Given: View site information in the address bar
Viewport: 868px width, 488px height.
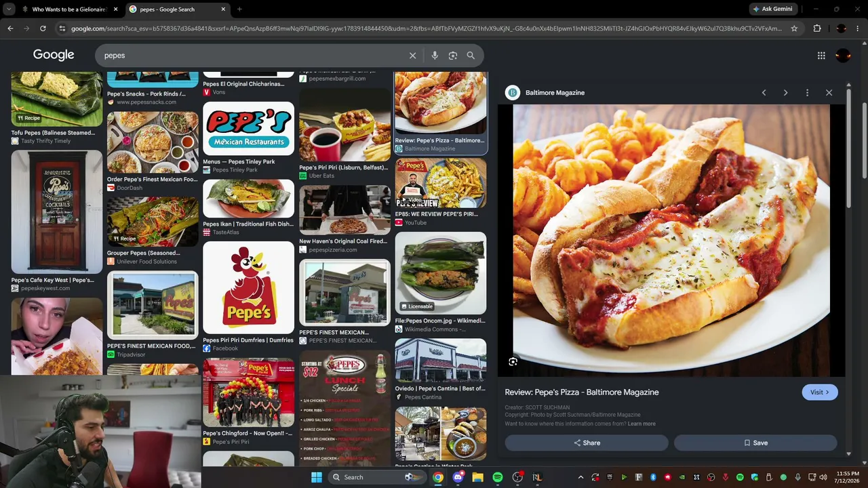Looking at the screenshot, I should tap(62, 28).
